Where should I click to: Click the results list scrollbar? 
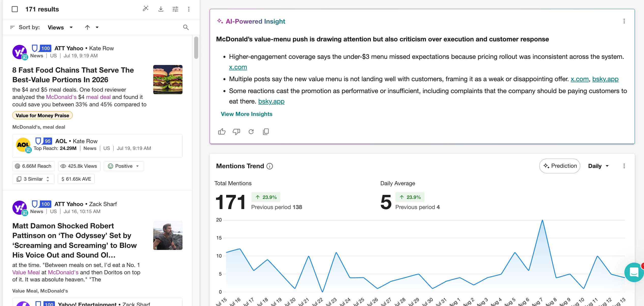coord(196,48)
